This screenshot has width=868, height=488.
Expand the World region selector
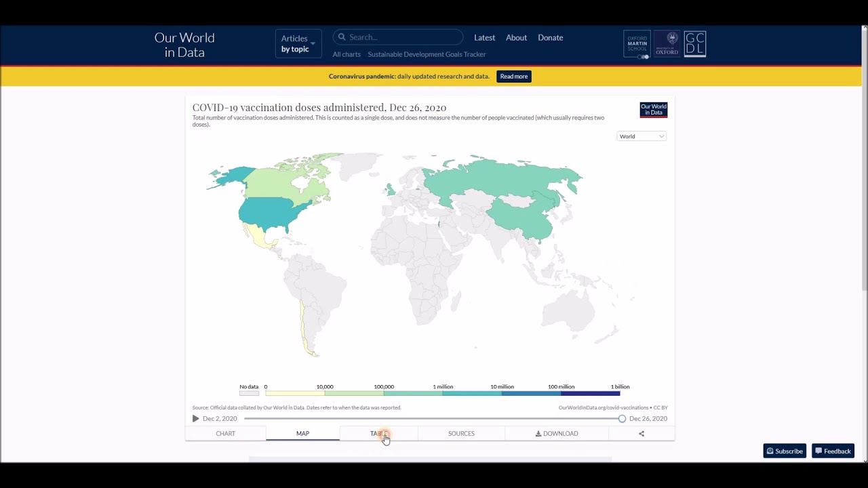point(642,136)
